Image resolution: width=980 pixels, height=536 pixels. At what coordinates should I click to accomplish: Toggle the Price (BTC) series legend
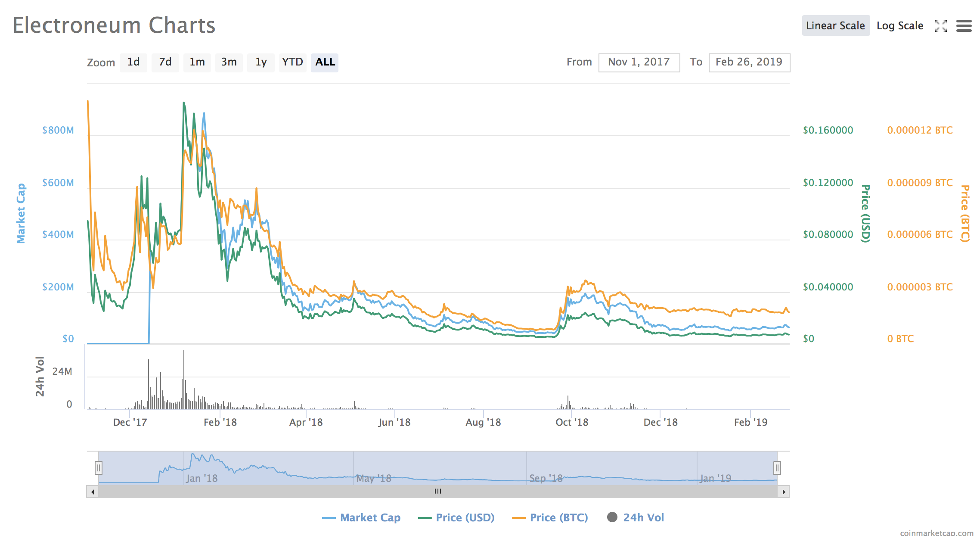[x=558, y=517]
